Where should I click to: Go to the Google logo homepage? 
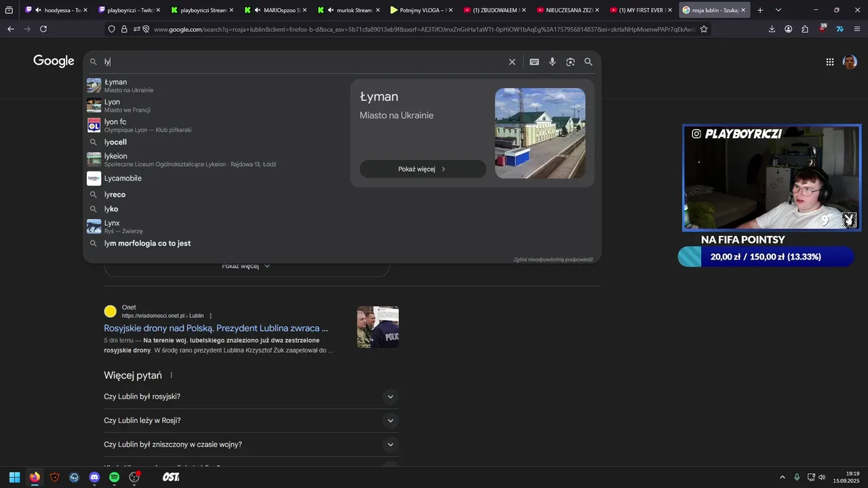pos(54,61)
